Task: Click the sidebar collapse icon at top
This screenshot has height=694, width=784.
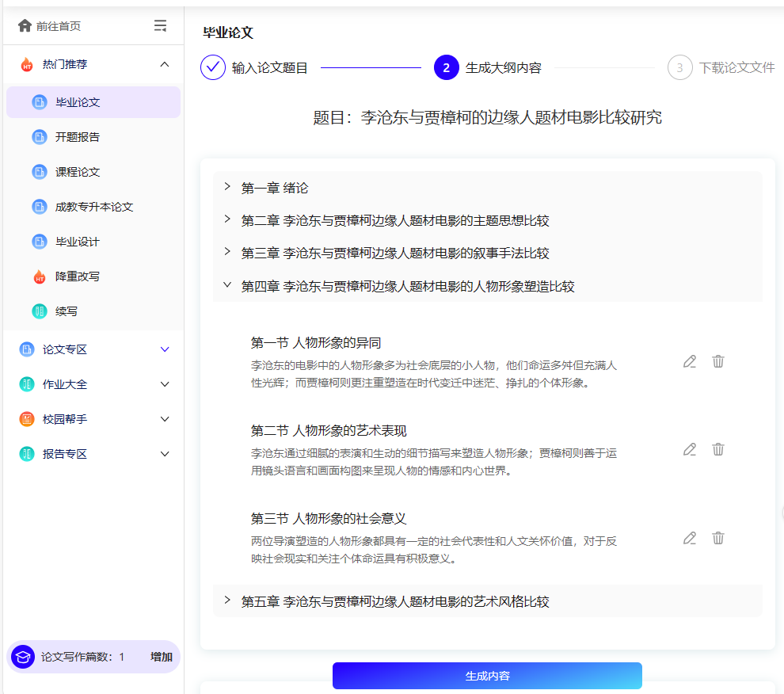Action: pyautogui.click(x=160, y=25)
